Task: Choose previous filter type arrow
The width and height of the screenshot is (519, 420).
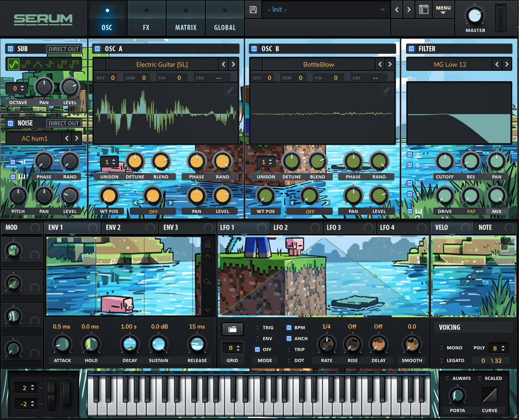Action: coord(497,64)
